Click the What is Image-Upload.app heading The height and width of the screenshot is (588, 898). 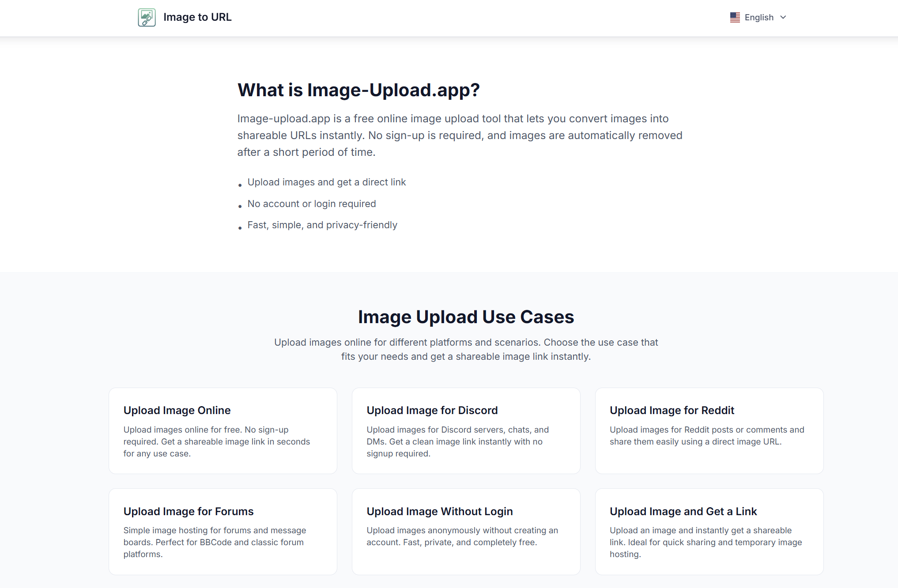click(358, 90)
